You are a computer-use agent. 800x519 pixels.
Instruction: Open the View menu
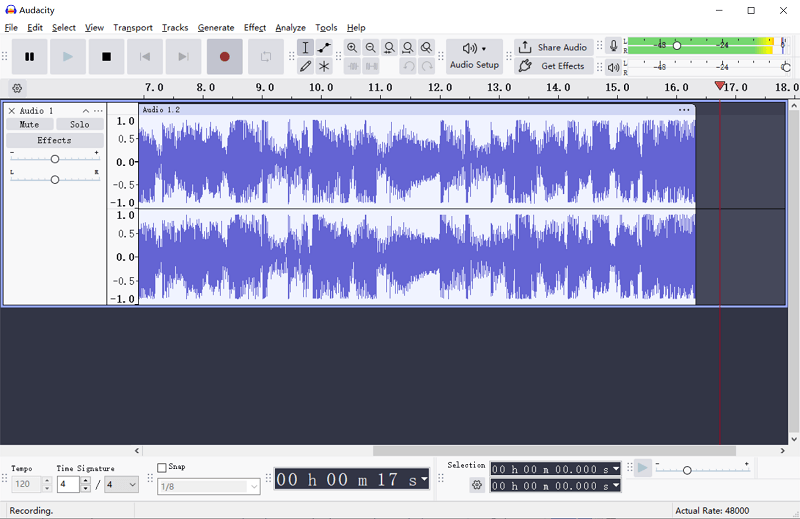click(x=94, y=28)
